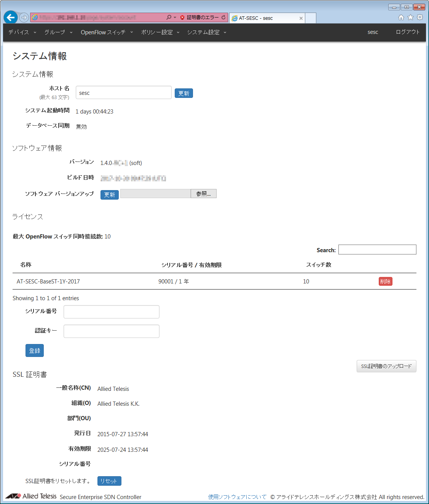Open the browser home icon
The image size is (429, 504).
coord(401,17)
